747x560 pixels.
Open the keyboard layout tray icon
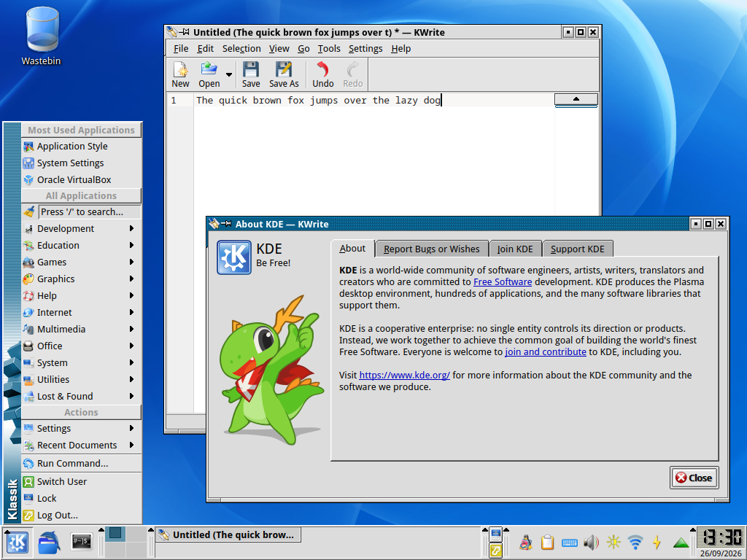[570, 542]
